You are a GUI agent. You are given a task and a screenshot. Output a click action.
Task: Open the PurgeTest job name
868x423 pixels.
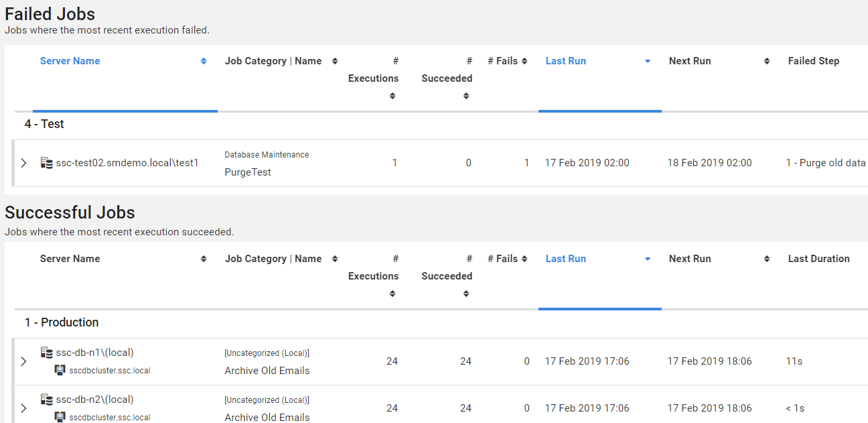pyautogui.click(x=248, y=172)
